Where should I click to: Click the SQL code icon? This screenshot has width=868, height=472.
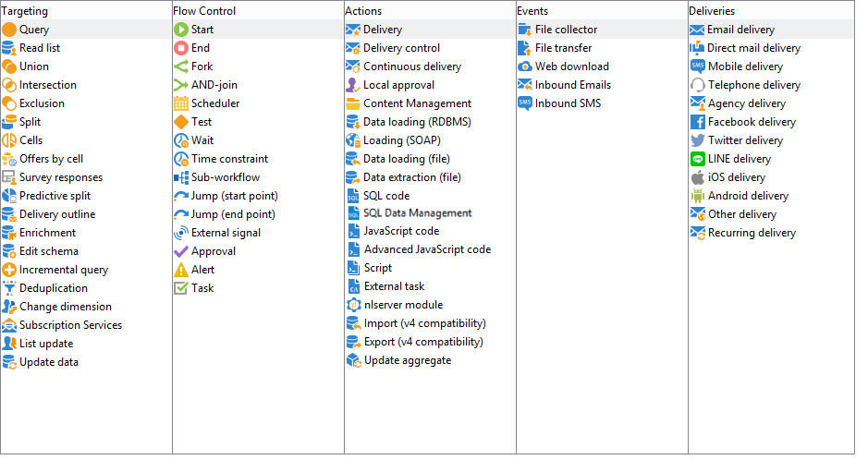pos(352,196)
